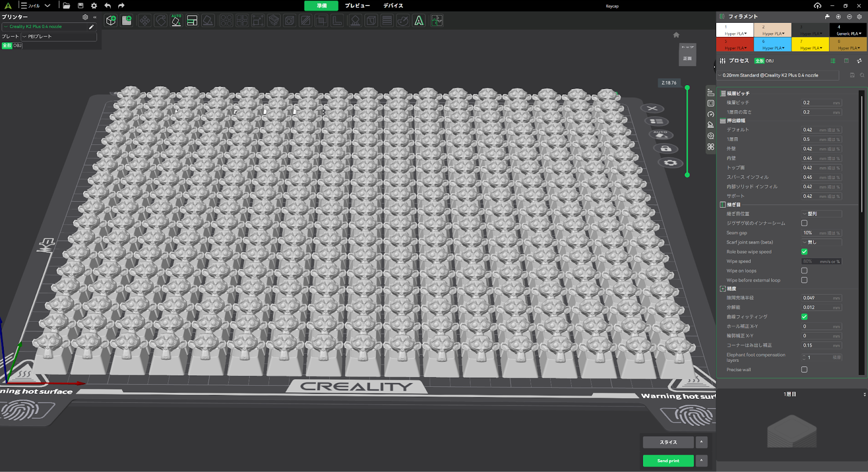Image resolution: width=868 pixels, height=472 pixels.
Task: Select the Text emboss "A" tool
Action: point(419,21)
